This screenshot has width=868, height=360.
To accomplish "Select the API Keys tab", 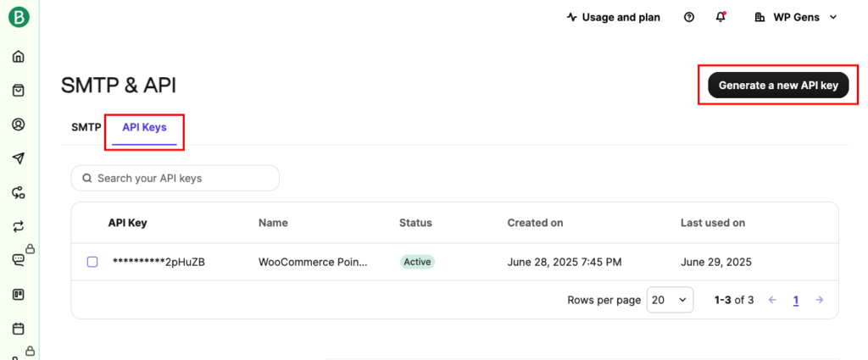I will point(144,127).
